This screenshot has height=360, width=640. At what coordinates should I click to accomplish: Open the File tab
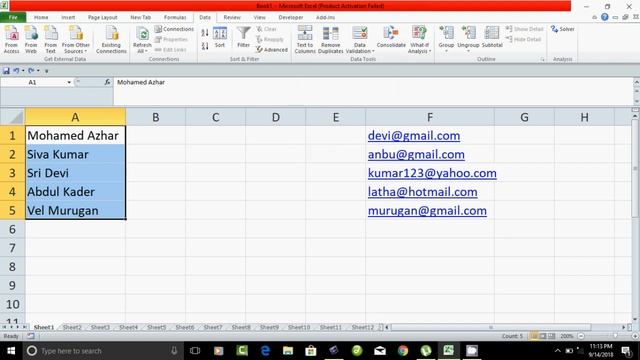coord(13,17)
